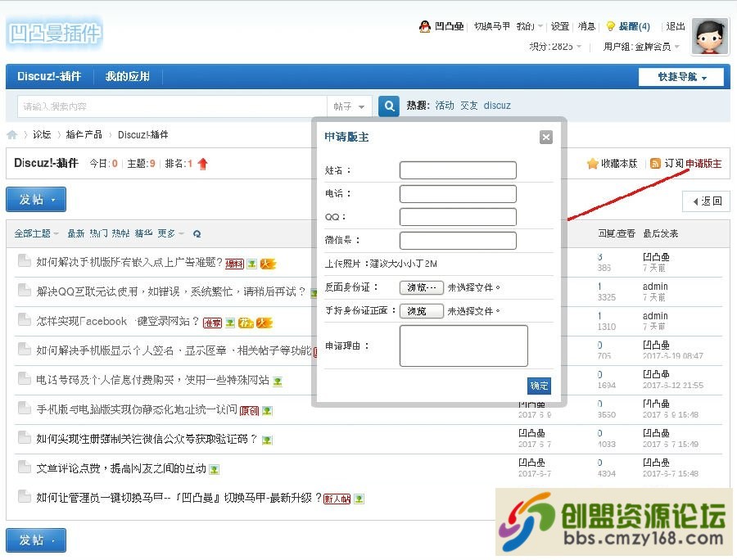Open the 帖子 search type dropdown

(349, 106)
